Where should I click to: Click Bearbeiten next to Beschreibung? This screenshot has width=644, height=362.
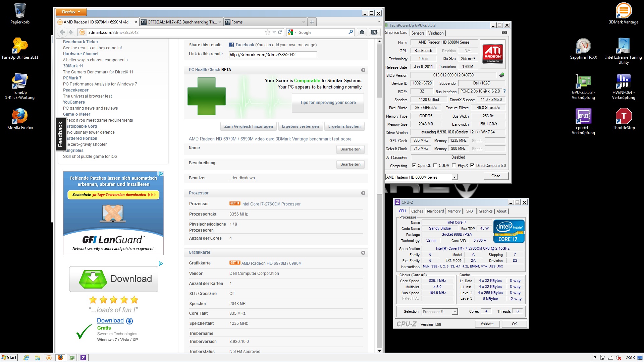pyautogui.click(x=350, y=164)
